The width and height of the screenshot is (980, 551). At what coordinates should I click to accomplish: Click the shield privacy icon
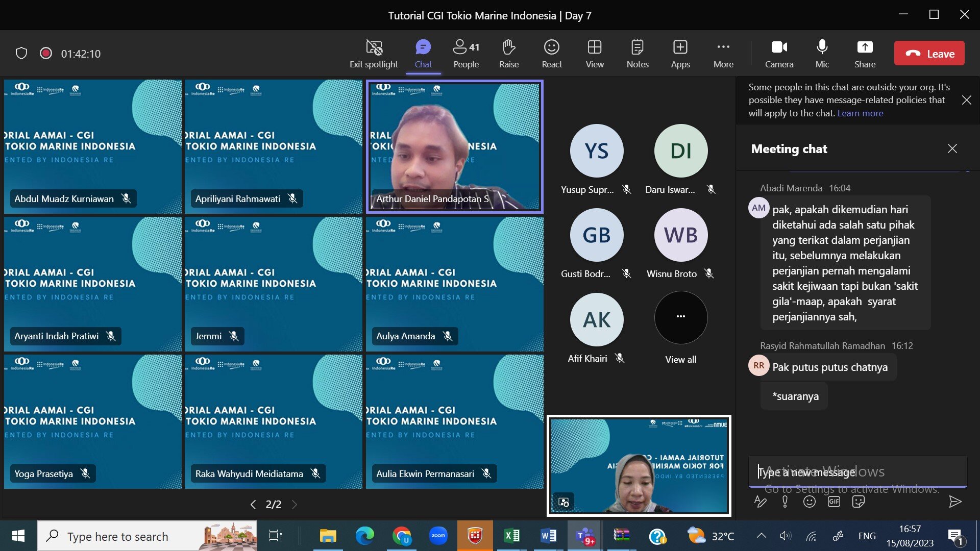[x=21, y=53]
